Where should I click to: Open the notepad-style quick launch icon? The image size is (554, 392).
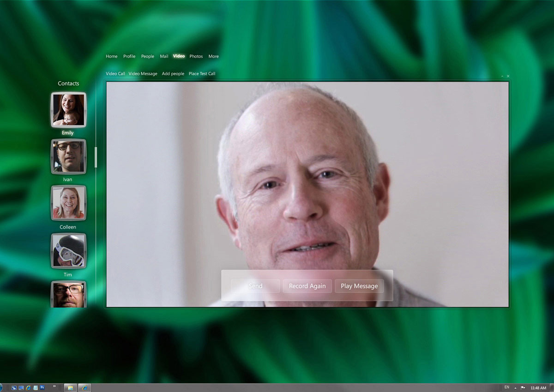pyautogui.click(x=36, y=388)
